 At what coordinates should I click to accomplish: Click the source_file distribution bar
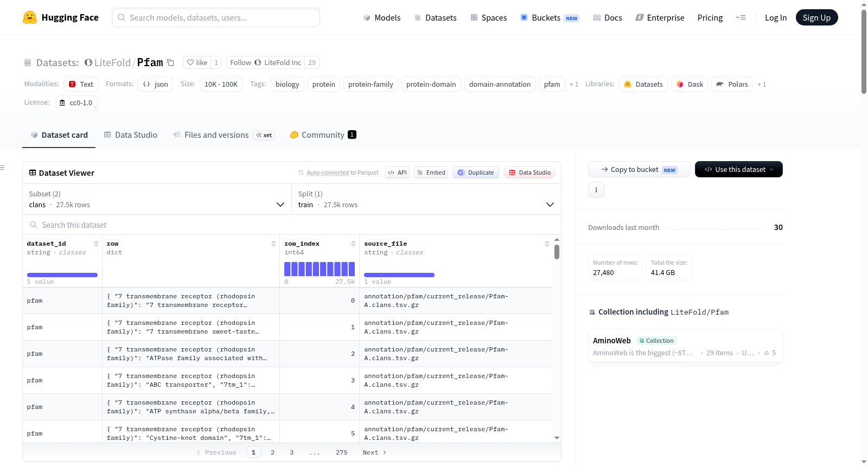click(x=399, y=275)
